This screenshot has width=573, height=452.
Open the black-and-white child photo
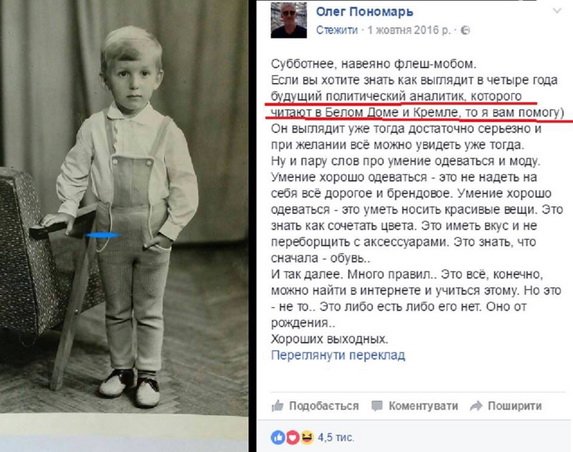point(124,208)
